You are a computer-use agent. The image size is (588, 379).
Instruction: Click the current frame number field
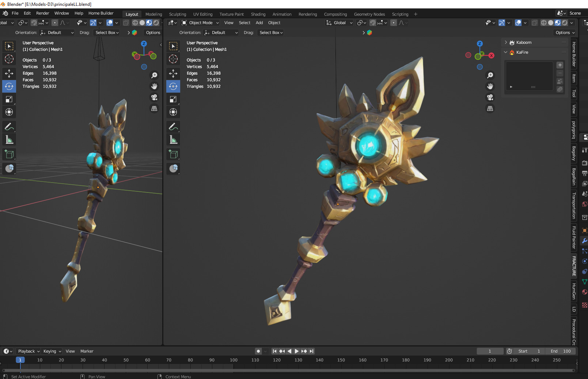click(x=490, y=351)
